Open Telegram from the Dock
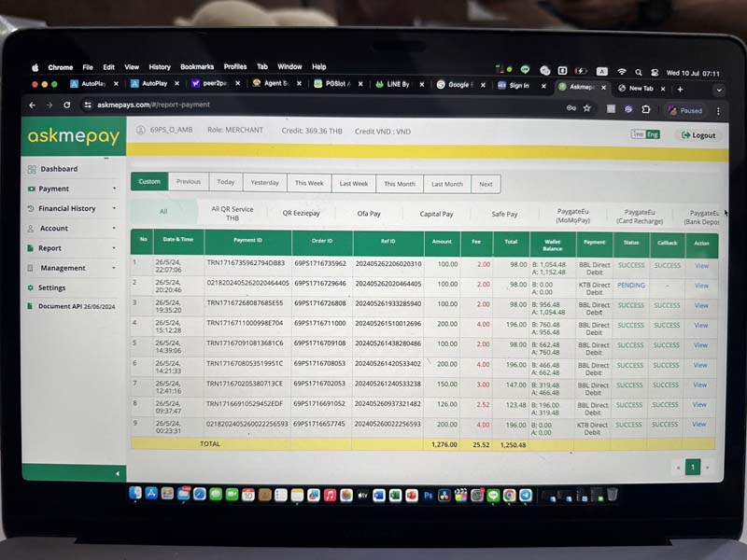This screenshot has width=747, height=560. [x=526, y=496]
